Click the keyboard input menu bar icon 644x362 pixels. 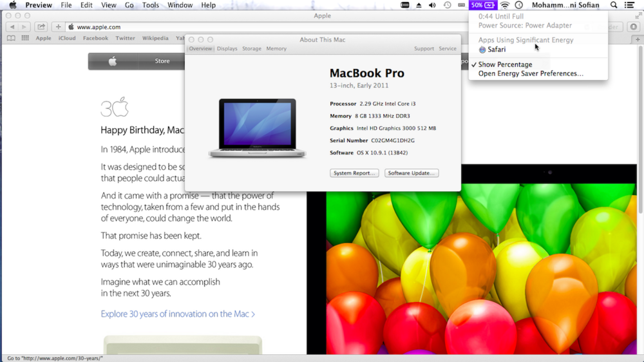pyautogui.click(x=462, y=5)
